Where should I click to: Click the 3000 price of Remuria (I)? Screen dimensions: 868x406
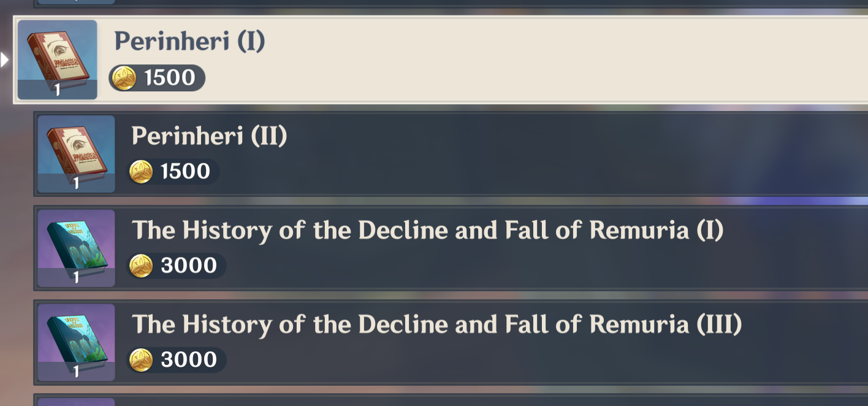[188, 266]
